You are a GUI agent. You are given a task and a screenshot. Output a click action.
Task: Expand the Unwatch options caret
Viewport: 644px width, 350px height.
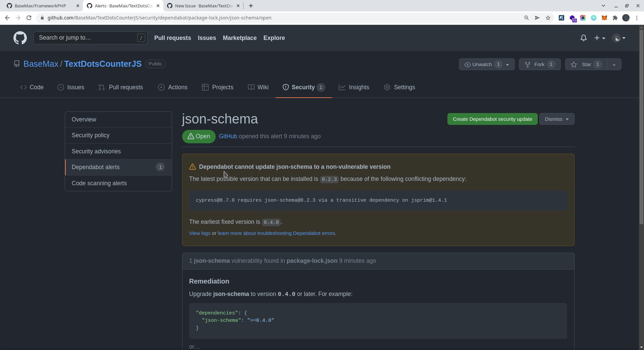pyautogui.click(x=508, y=64)
